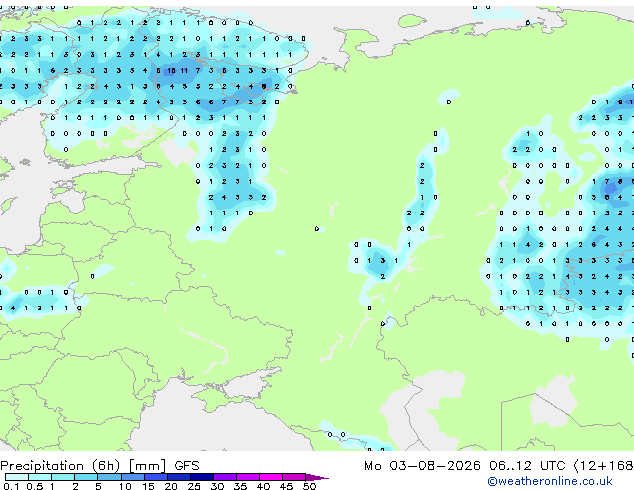Click the '06..12 UTC' time range text
This screenshot has width=634, height=490.
[x=527, y=466]
